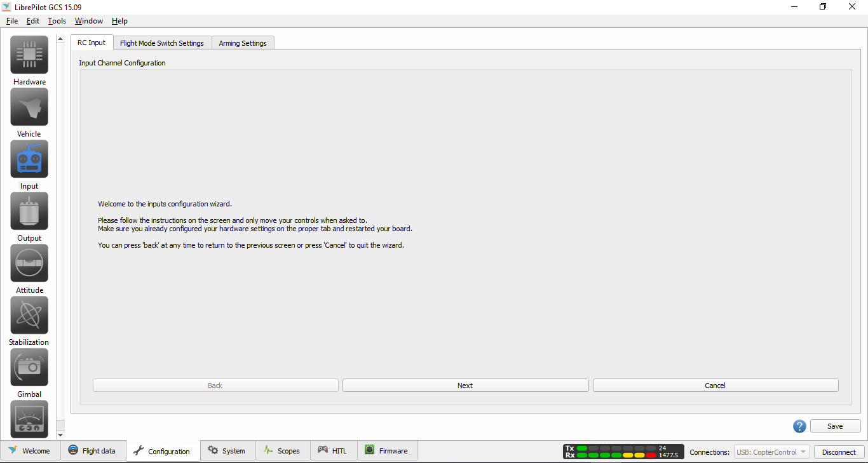The height and width of the screenshot is (463, 868).
Task: Select the Stabilization gyro icon
Action: [29, 315]
